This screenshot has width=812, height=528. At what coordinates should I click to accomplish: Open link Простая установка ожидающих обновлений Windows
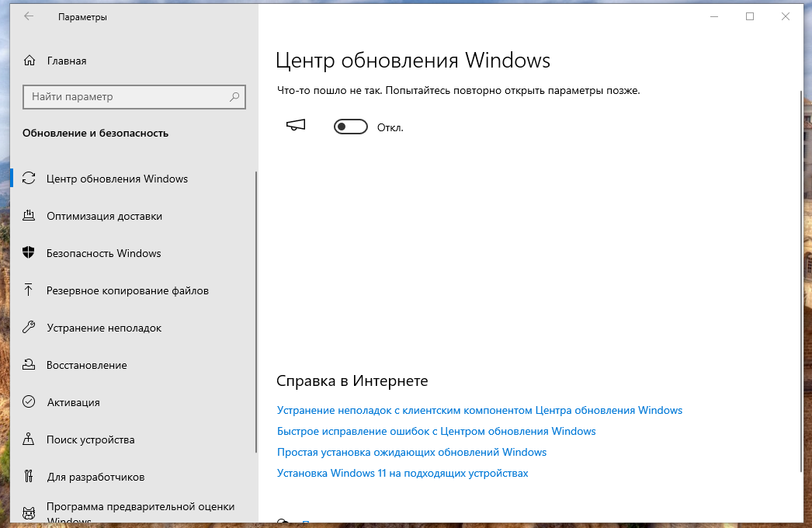pyautogui.click(x=411, y=453)
